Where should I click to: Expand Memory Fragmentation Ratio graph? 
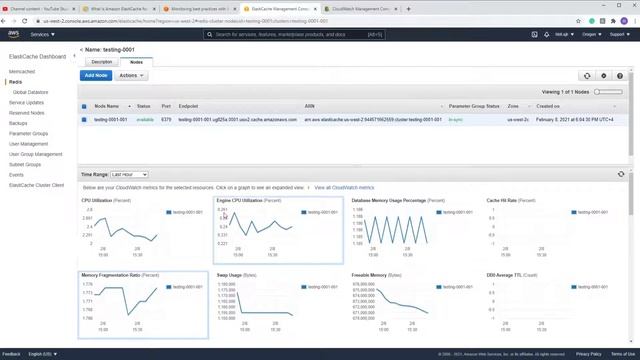[143, 305]
